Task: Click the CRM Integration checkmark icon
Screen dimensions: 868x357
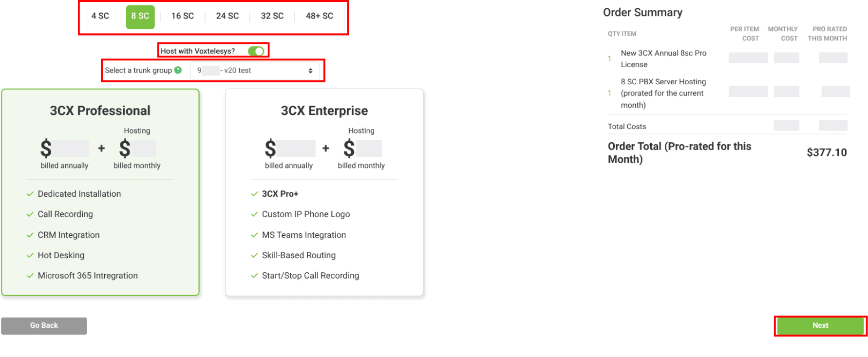Action: pyautogui.click(x=30, y=235)
